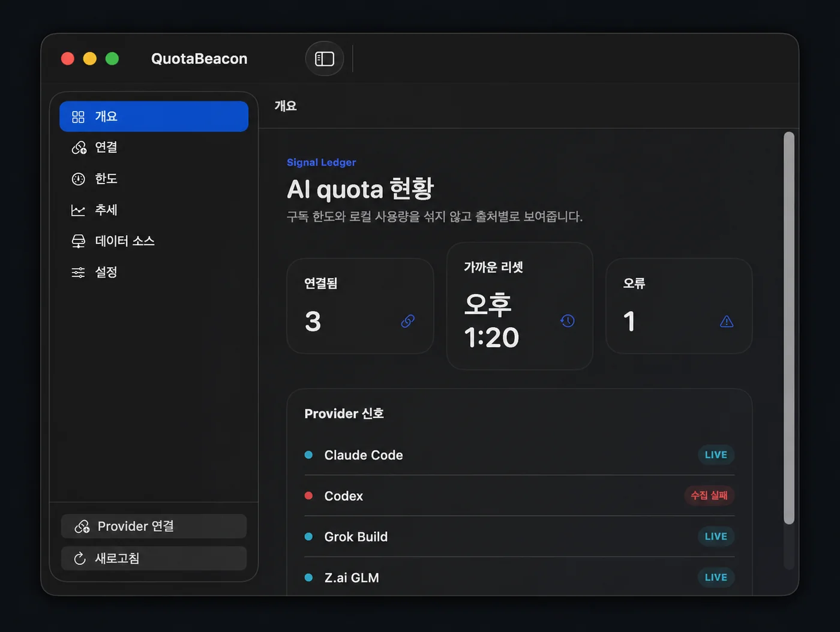Click the Z.ai GLM status dot
The image size is (840, 632).
click(308, 577)
